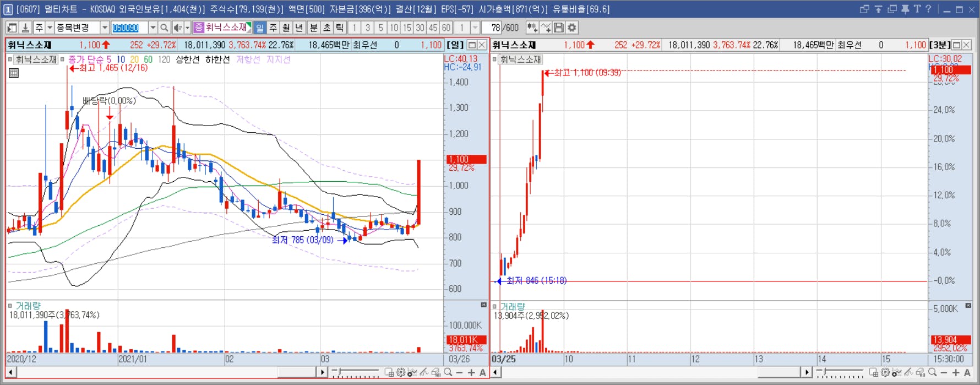Select the 60 interval button
Image resolution: width=980 pixels, height=385 pixels.
[x=446, y=28]
